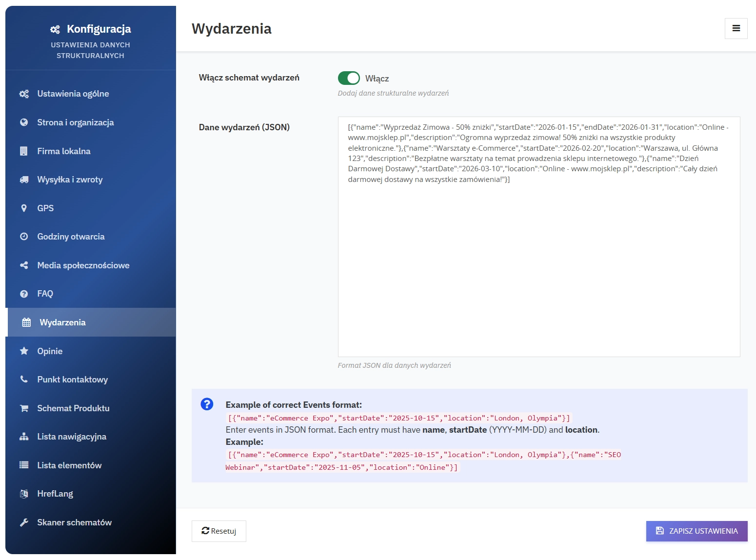The width and height of the screenshot is (756, 560).
Task: Click the clock icon for Godziny otwarcia
Action: click(24, 237)
